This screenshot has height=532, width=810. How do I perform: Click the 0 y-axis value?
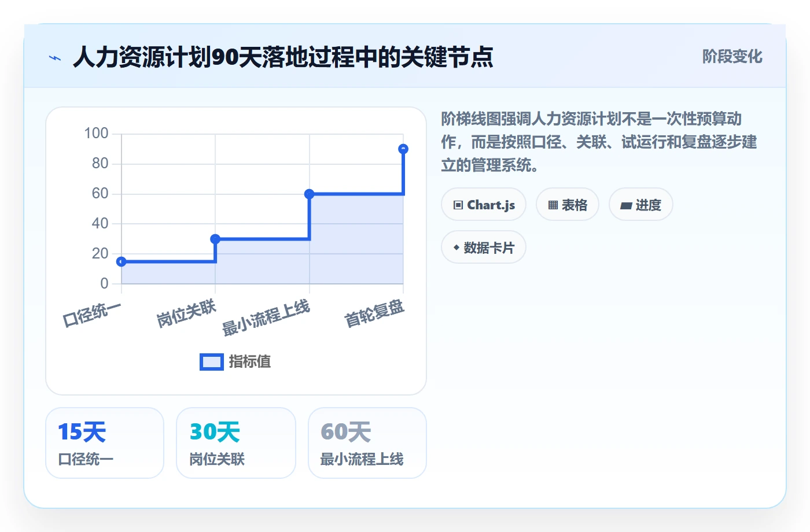click(x=104, y=283)
